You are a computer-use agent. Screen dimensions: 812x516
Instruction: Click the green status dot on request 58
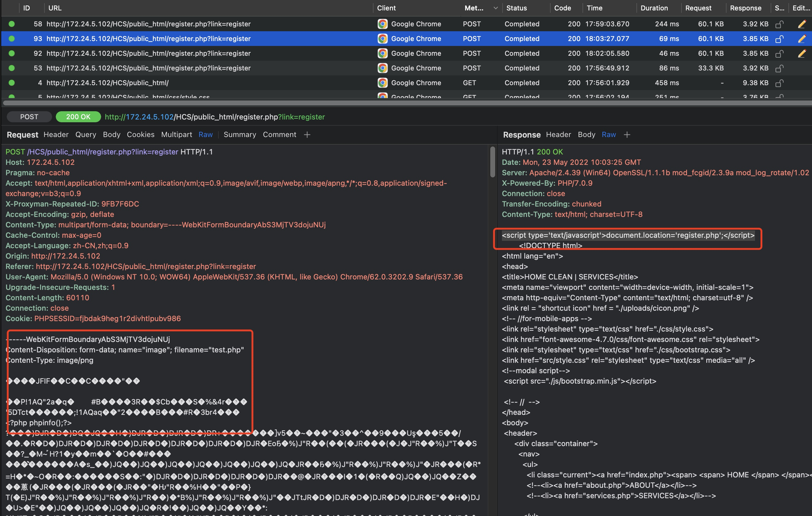(x=12, y=24)
